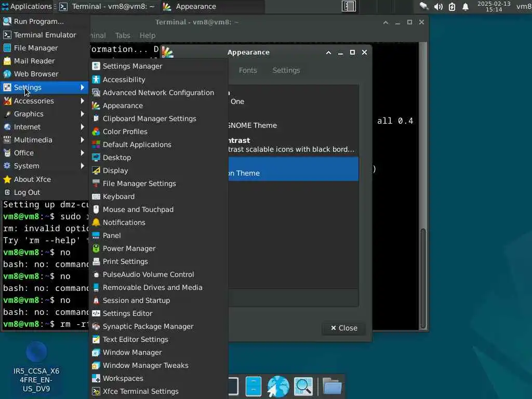The image size is (532, 399).
Task: Open Keyboard settings
Action: (x=158, y=196)
